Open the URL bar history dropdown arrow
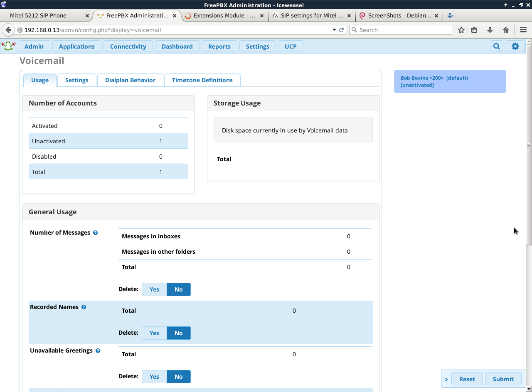Viewport: 532px width, 392px height. point(334,30)
